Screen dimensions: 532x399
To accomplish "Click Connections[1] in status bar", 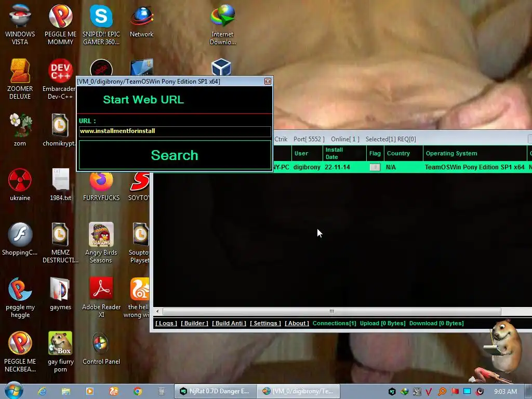I will [x=335, y=323].
